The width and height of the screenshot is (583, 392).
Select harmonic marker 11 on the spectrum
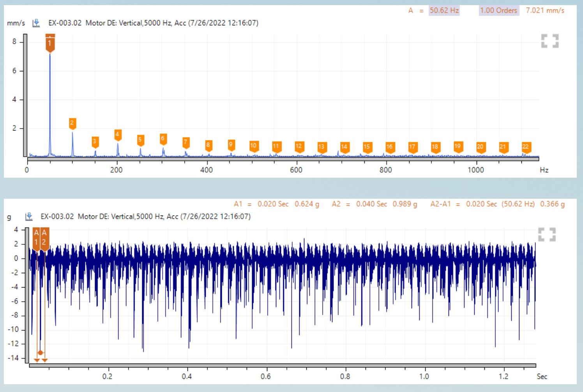pos(276,147)
